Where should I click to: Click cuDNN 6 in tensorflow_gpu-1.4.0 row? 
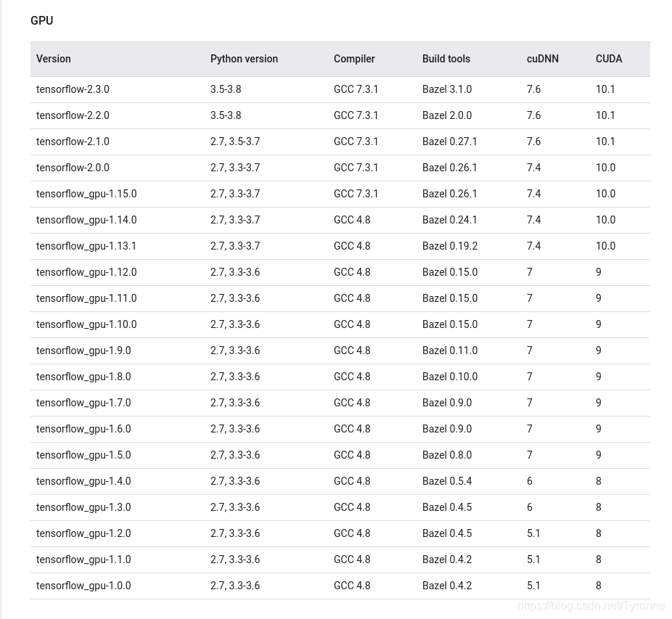[x=530, y=481]
